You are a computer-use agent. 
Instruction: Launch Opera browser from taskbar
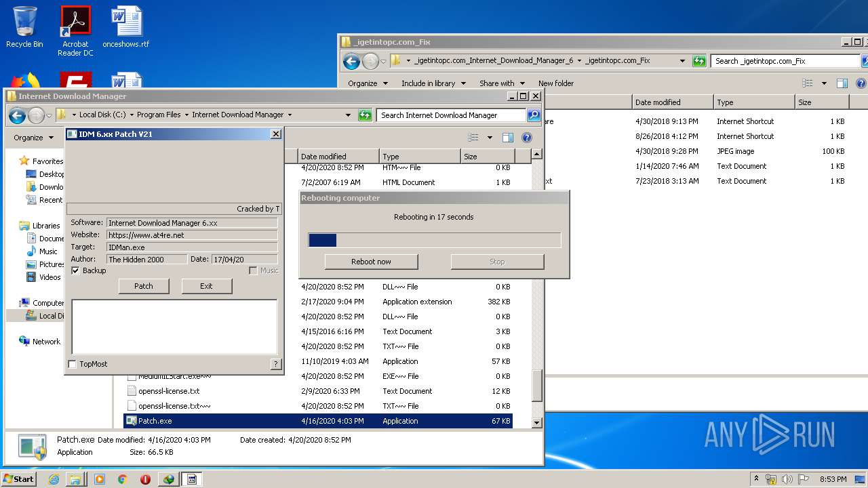(145, 479)
